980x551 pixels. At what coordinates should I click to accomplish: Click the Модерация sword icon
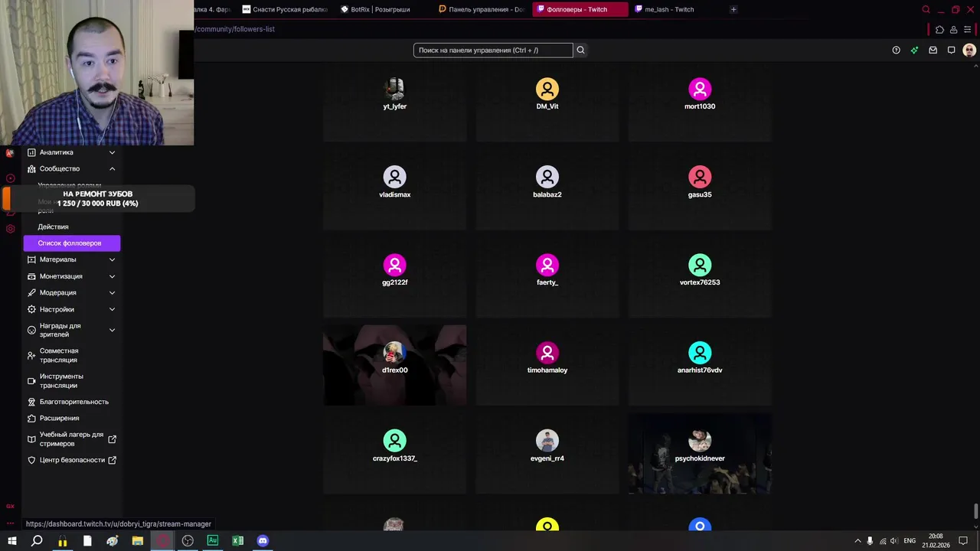(x=31, y=292)
